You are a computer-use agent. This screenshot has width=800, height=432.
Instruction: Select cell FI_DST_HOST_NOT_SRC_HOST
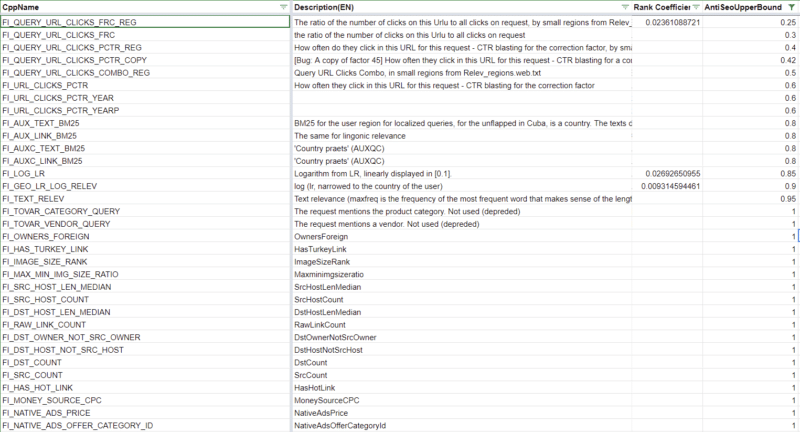[x=145, y=349]
